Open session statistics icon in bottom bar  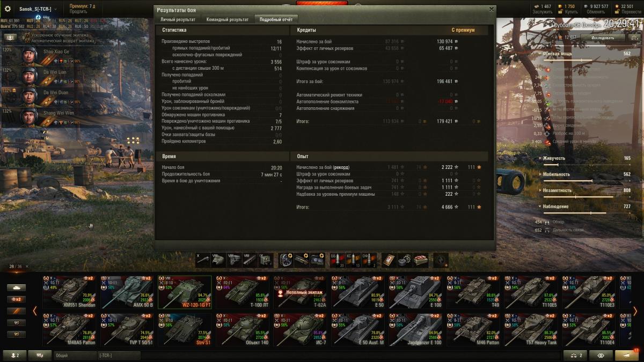tap(601, 355)
